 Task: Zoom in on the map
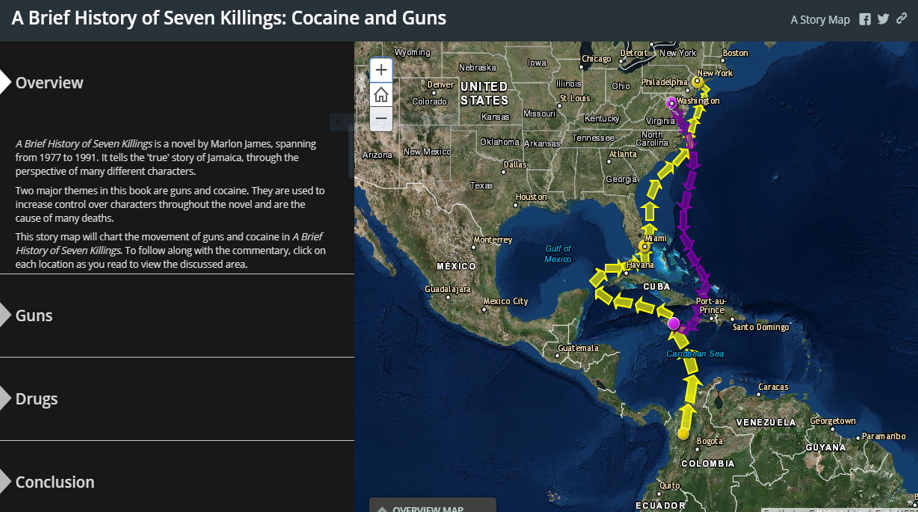(381, 70)
